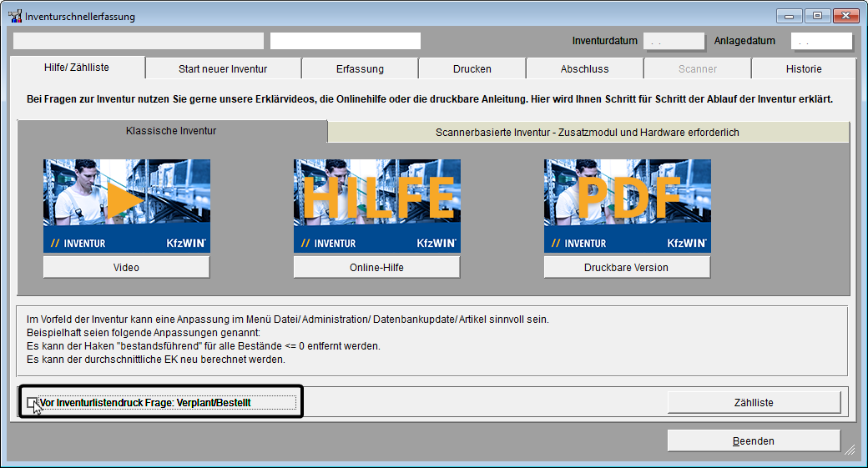Click the Zählliste button

(754, 403)
